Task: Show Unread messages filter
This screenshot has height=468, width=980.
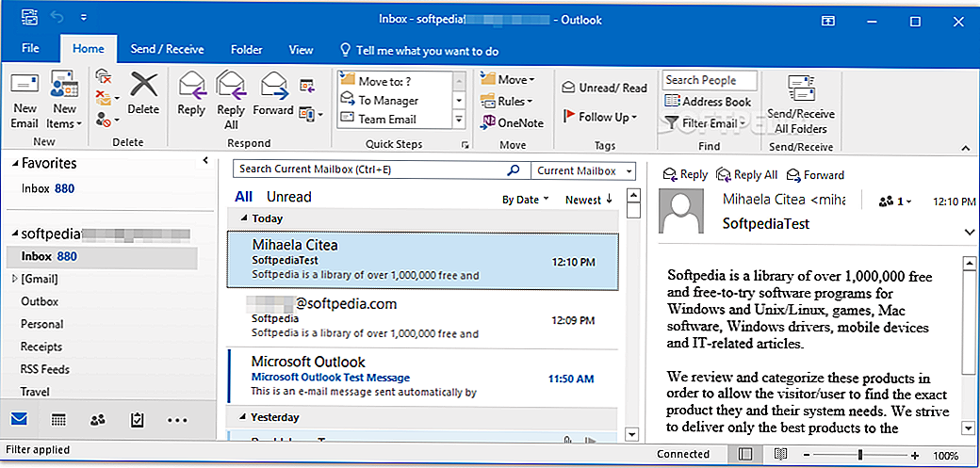Action: [x=288, y=197]
